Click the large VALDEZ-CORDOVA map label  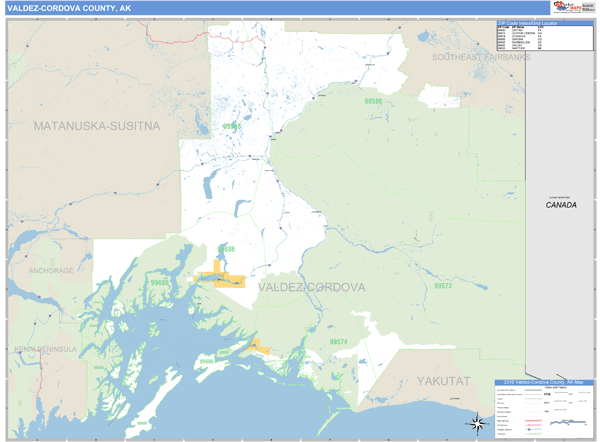pyautogui.click(x=311, y=287)
